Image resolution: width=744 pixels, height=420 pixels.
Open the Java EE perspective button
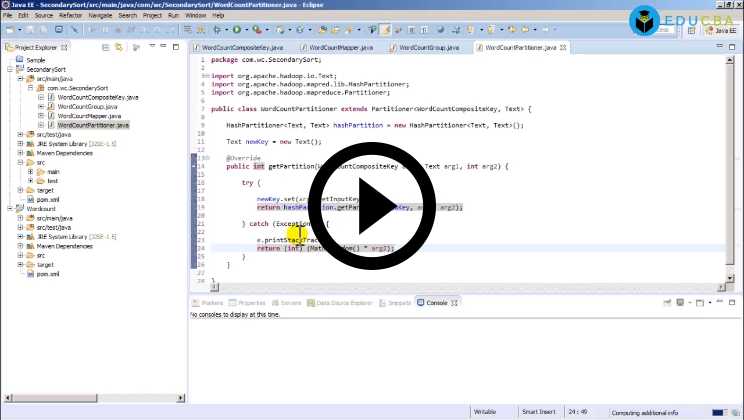tap(725, 30)
